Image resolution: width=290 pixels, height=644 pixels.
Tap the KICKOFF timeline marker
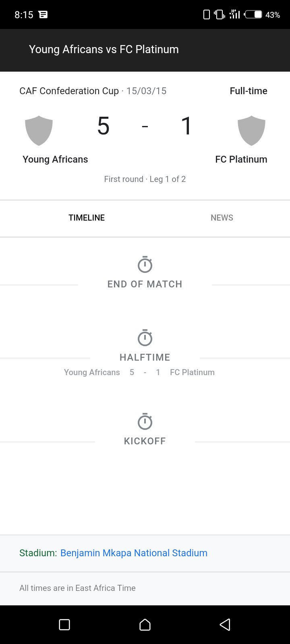pos(145,441)
